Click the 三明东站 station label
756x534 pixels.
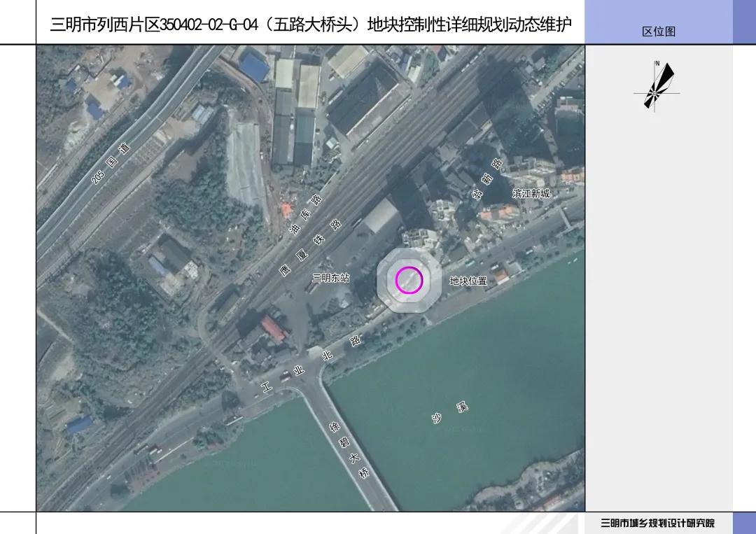coord(330,278)
